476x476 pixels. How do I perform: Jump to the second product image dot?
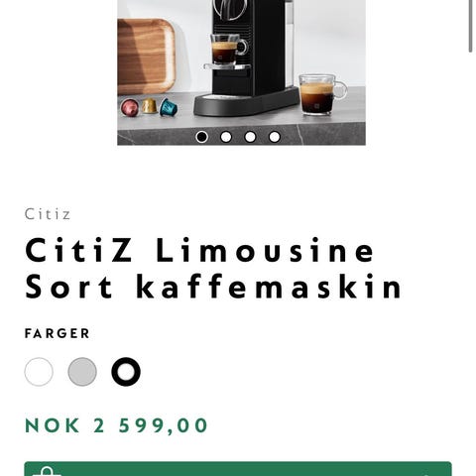(x=226, y=137)
